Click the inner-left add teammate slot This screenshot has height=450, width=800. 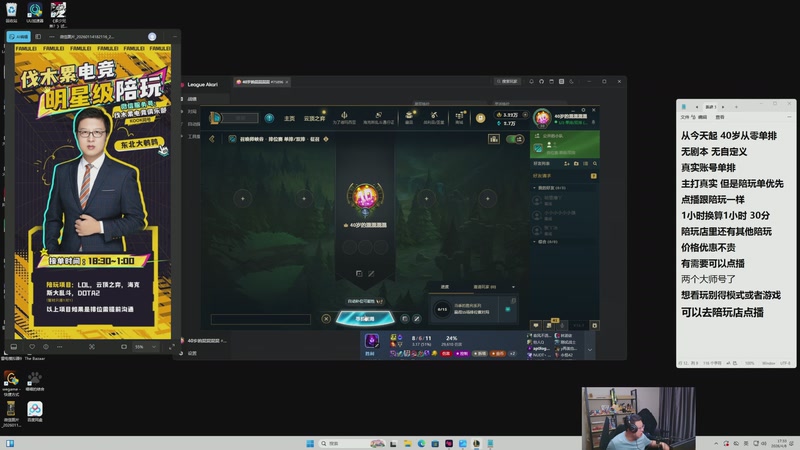coord(304,198)
